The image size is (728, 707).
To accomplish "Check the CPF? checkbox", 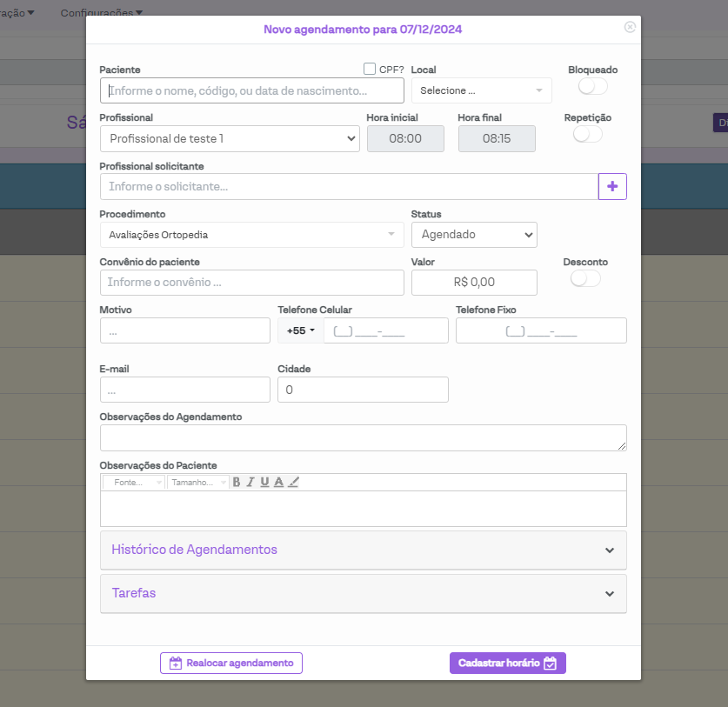I will (370, 69).
